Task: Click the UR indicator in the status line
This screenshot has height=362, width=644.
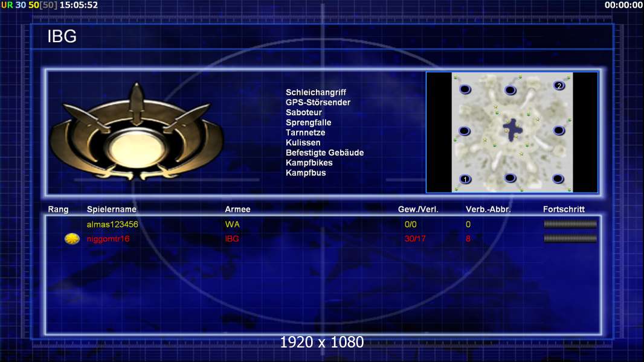Action: tap(7, 5)
